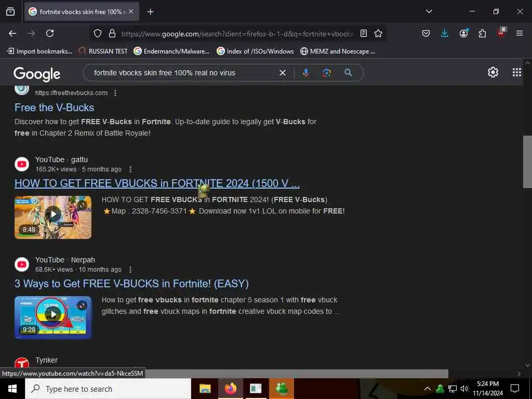
Task: Open volume control in system tray
Action: coord(464,389)
